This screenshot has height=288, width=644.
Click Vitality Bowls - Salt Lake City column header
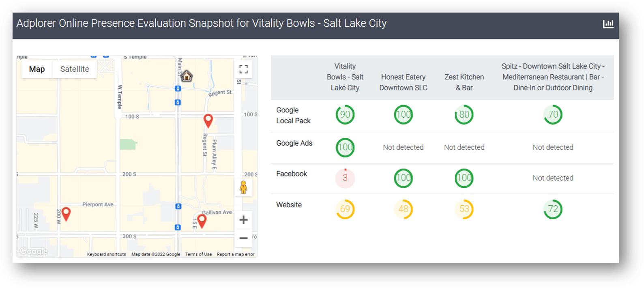click(x=345, y=77)
